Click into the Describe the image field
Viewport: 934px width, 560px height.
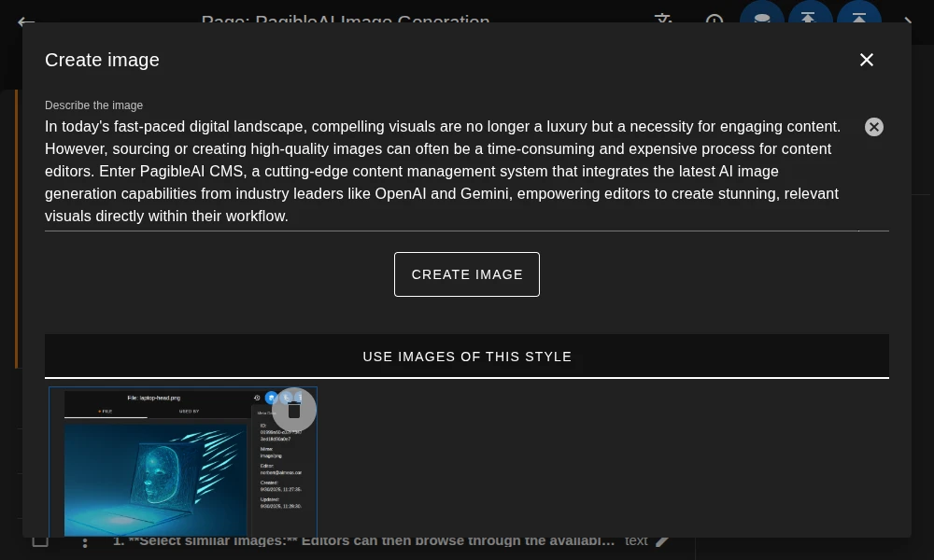point(448,171)
